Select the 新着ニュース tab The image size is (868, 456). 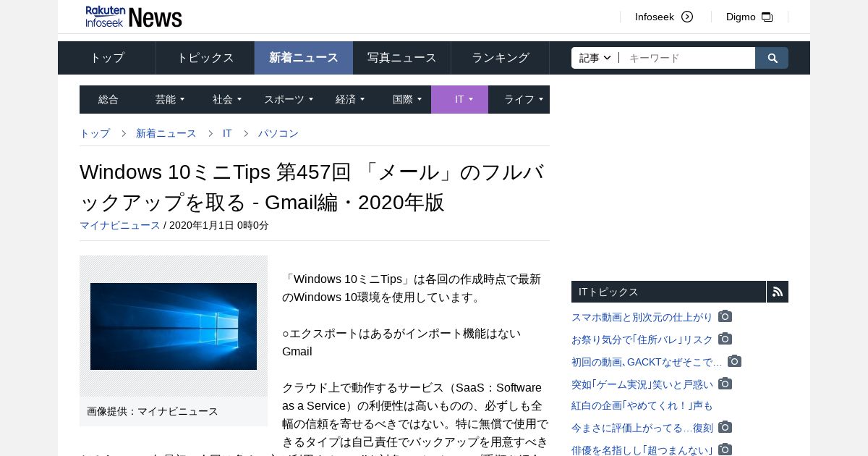click(304, 58)
